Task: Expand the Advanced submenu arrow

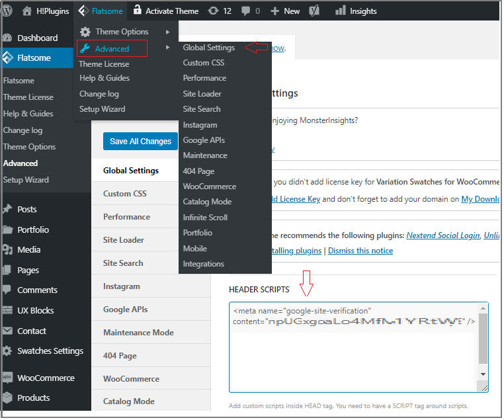Action: [167, 48]
